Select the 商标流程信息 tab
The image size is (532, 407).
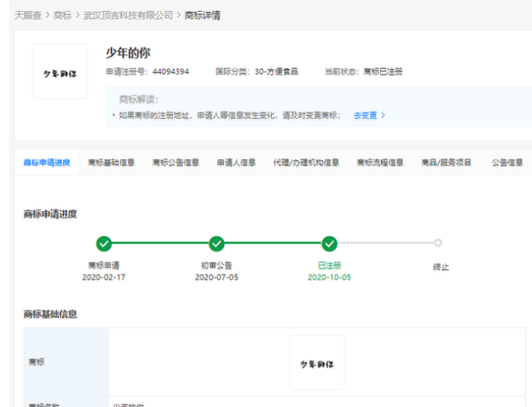pos(380,162)
